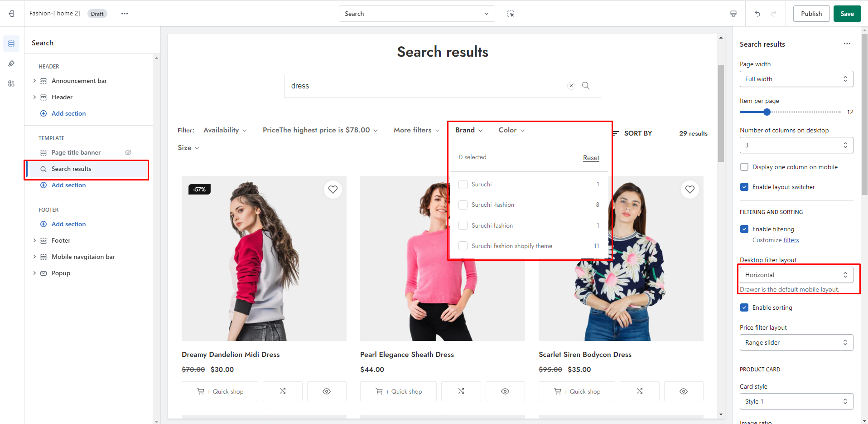Expand the Popup section chevron
The width and height of the screenshot is (868, 424).
pyautogui.click(x=34, y=273)
